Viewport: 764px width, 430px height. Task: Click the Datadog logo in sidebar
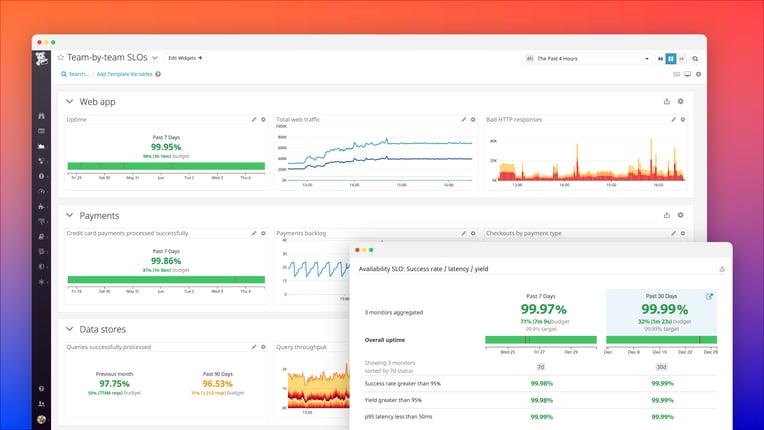pyautogui.click(x=41, y=59)
